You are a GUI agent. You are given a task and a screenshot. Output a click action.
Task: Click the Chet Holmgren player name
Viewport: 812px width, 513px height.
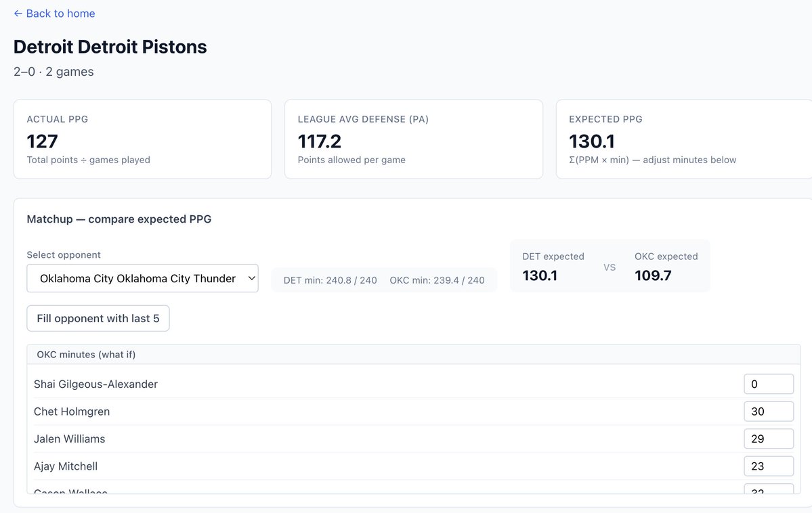[x=72, y=411]
